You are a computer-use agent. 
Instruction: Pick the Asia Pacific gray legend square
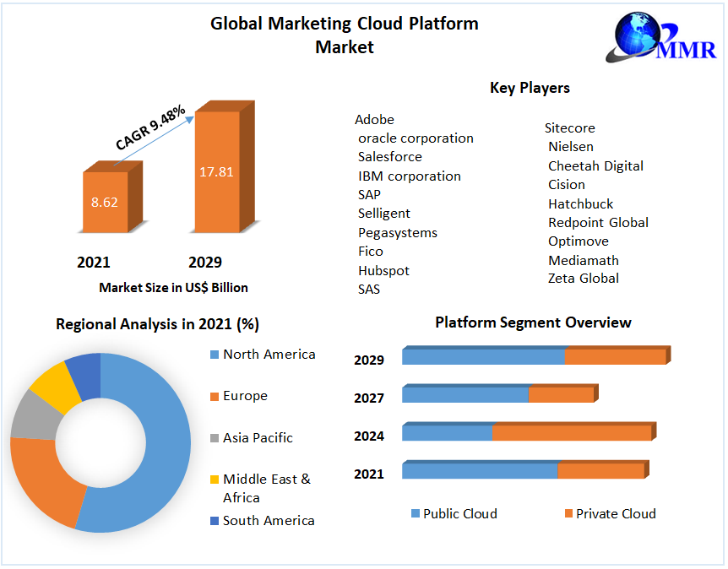coord(215,438)
